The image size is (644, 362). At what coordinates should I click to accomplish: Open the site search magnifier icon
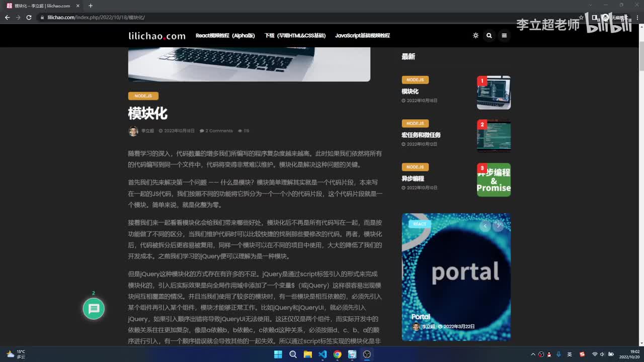(x=489, y=36)
